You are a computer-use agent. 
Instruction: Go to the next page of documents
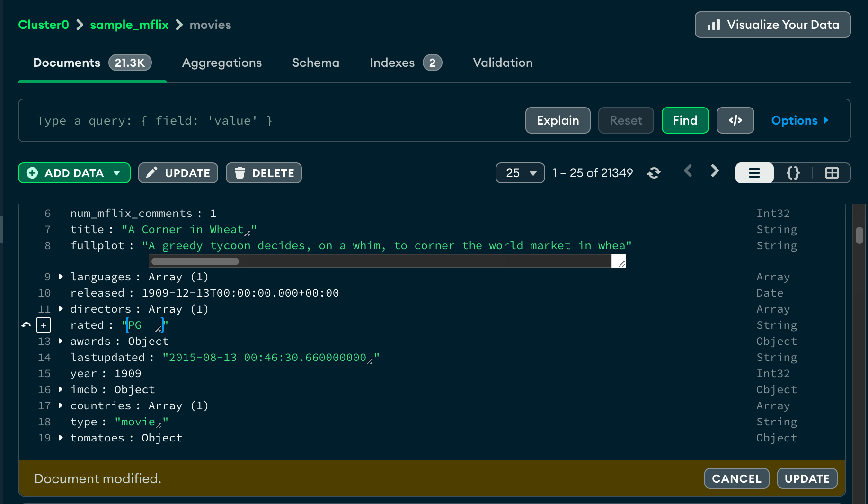tap(715, 171)
